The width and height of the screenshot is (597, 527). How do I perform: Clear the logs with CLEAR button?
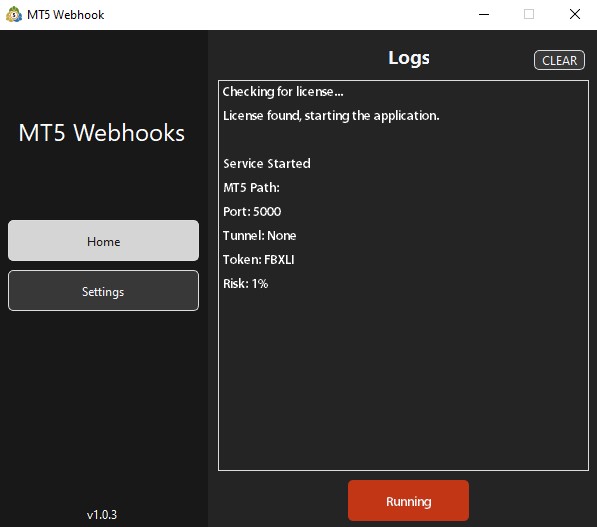pyautogui.click(x=559, y=60)
